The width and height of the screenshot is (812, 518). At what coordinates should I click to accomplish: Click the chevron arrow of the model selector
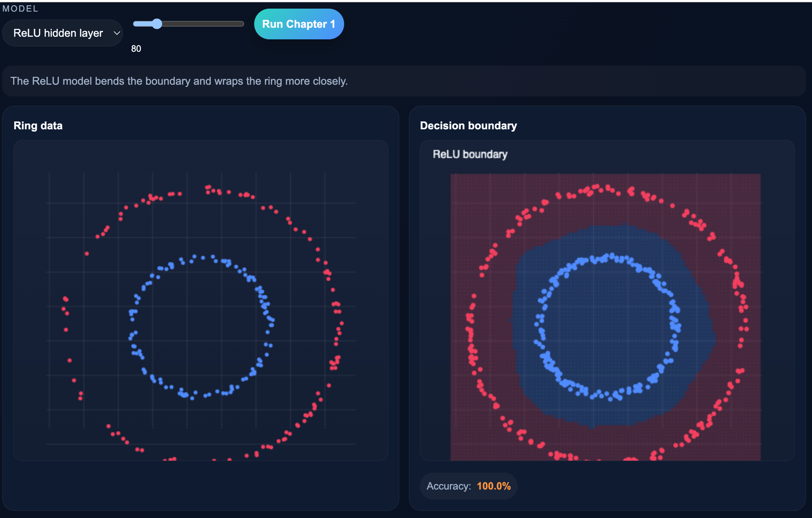point(117,33)
